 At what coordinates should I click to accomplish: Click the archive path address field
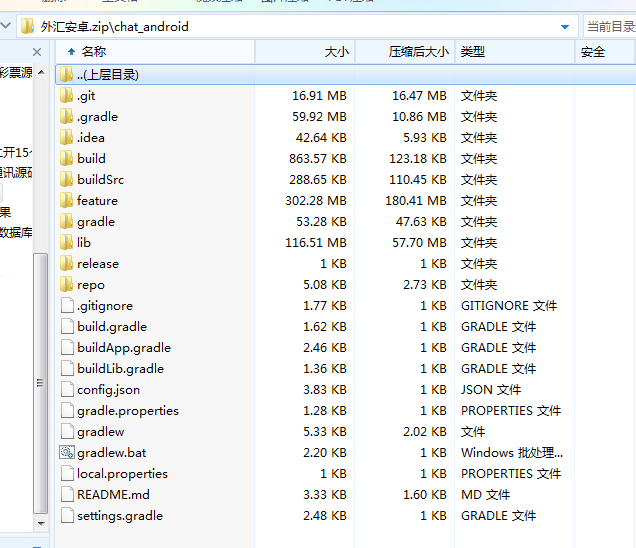point(300,27)
